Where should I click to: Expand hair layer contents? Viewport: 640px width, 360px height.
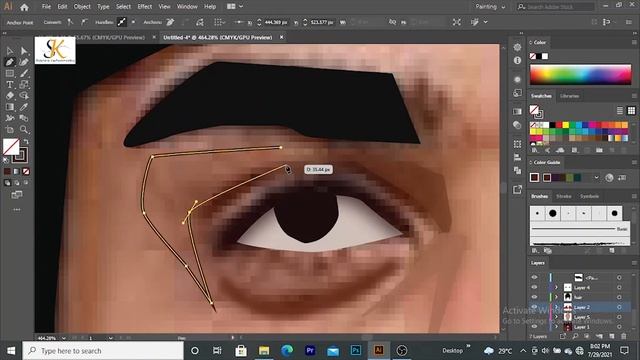tap(556, 297)
